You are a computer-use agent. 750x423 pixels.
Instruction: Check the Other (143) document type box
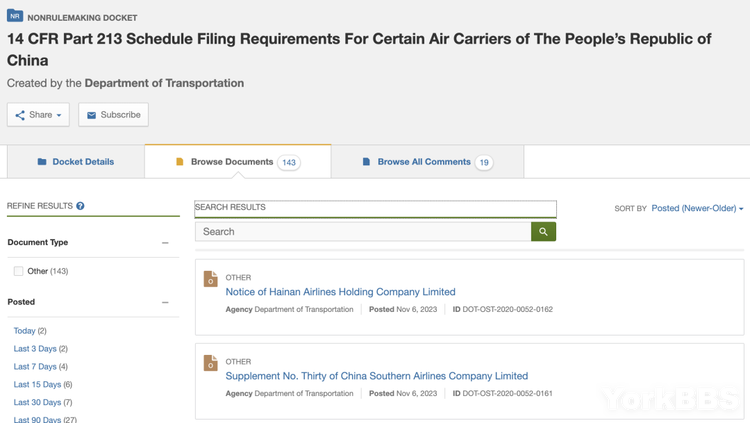click(x=19, y=271)
